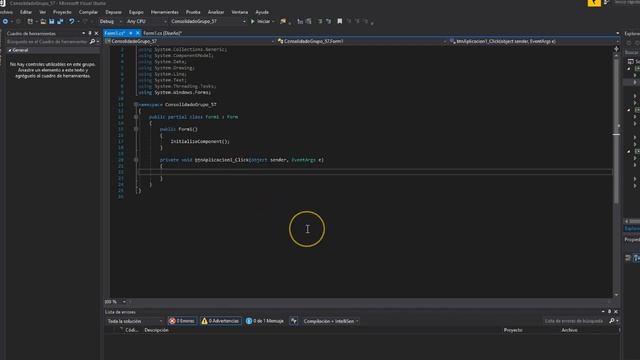Click the new project toolbar icon
The image size is (640, 360).
(30, 21)
